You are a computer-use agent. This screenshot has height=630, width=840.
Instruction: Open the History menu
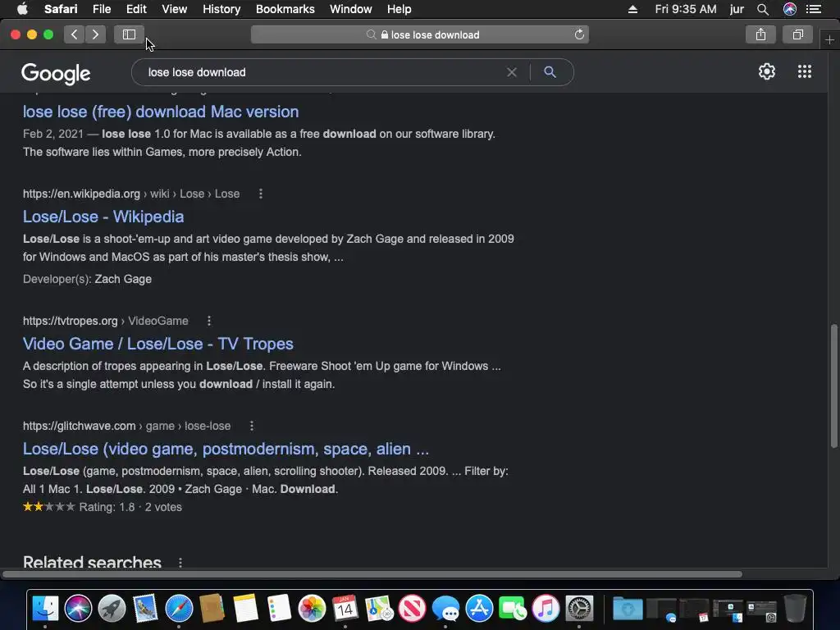[221, 9]
